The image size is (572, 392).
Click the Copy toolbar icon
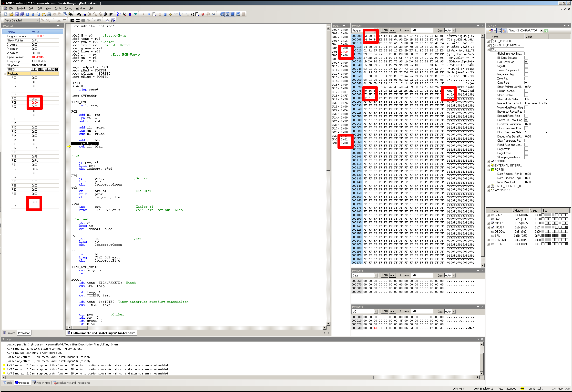point(38,14)
